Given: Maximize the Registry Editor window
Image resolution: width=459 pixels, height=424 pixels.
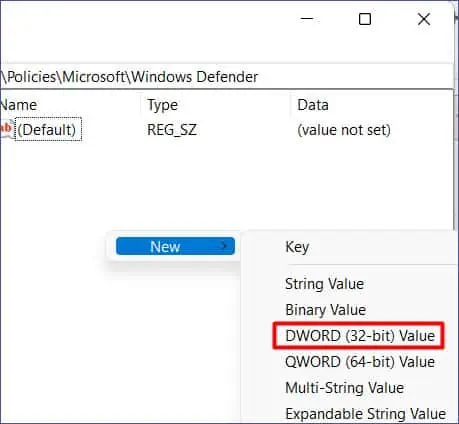Looking at the screenshot, I should [x=365, y=19].
